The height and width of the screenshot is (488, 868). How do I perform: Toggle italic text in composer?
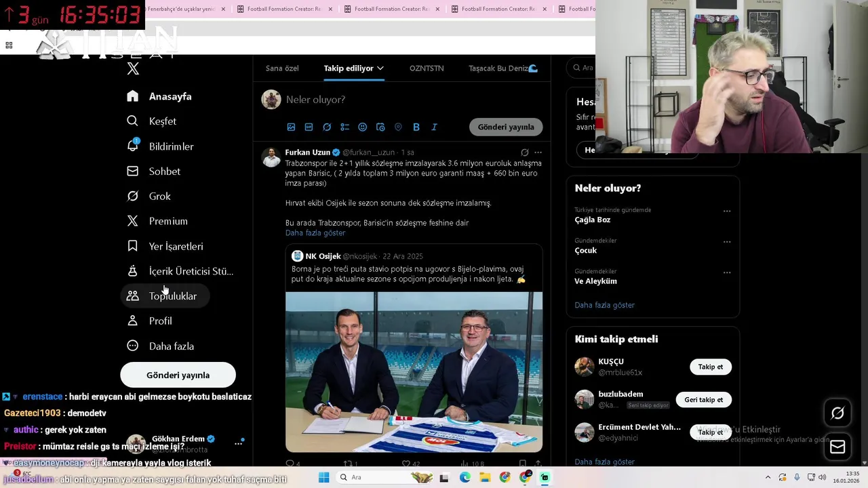pos(434,127)
